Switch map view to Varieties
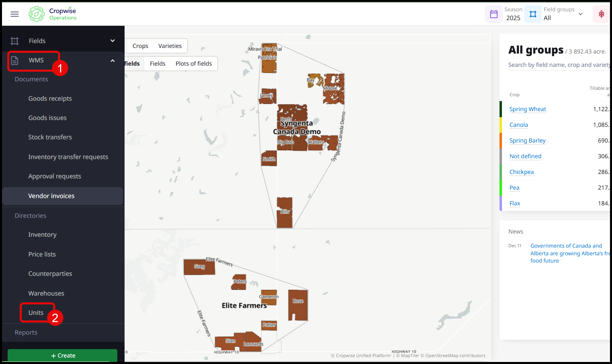Screen dimensions: 612x364 click(x=170, y=46)
